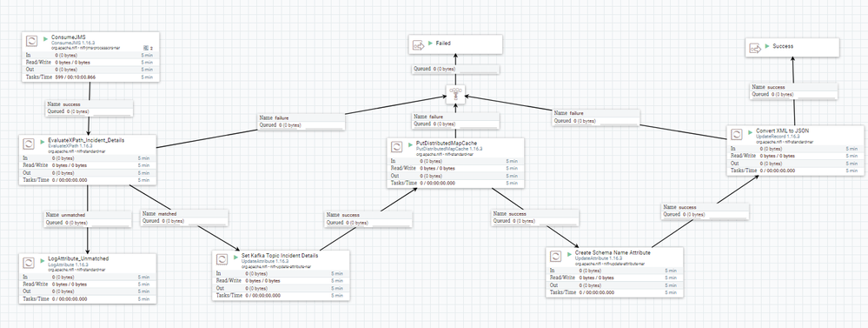868x328 pixels.
Task: Select the PutDistributedMapCache processor icon
Action: point(396,147)
